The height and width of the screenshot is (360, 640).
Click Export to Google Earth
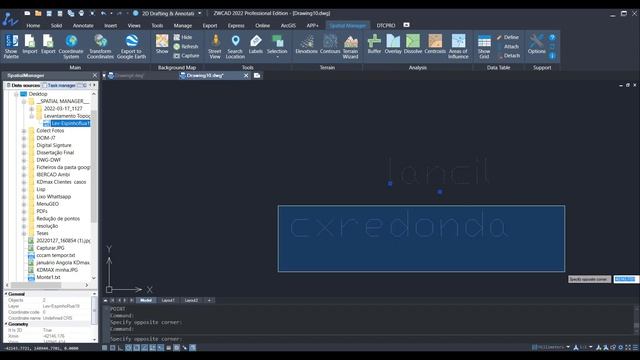pyautogui.click(x=131, y=46)
